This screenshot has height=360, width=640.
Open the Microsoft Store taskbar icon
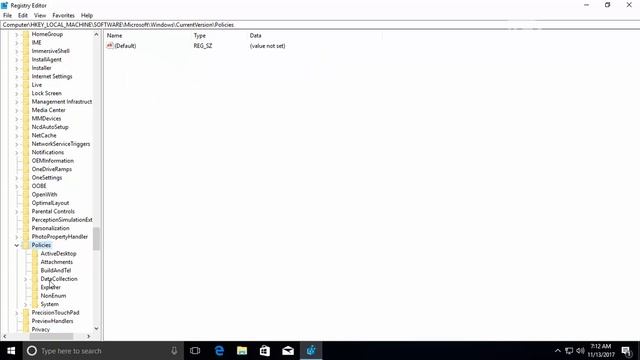[265, 351]
